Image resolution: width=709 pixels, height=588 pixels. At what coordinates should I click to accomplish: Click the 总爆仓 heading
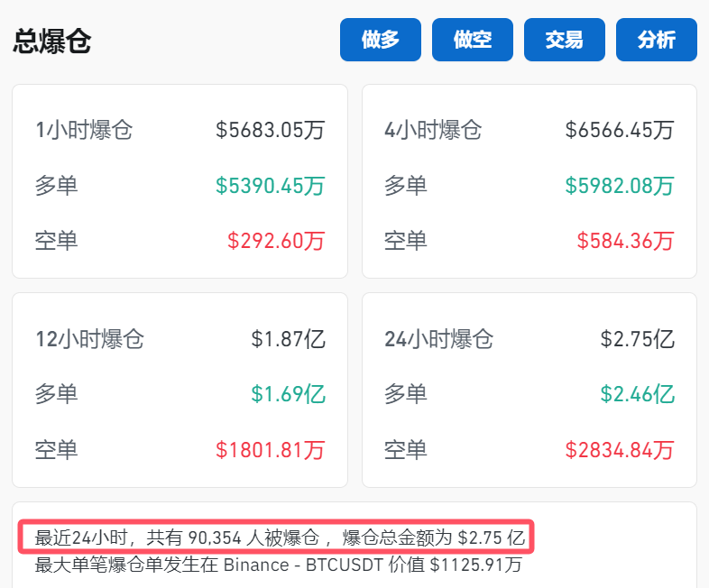pyautogui.click(x=52, y=41)
